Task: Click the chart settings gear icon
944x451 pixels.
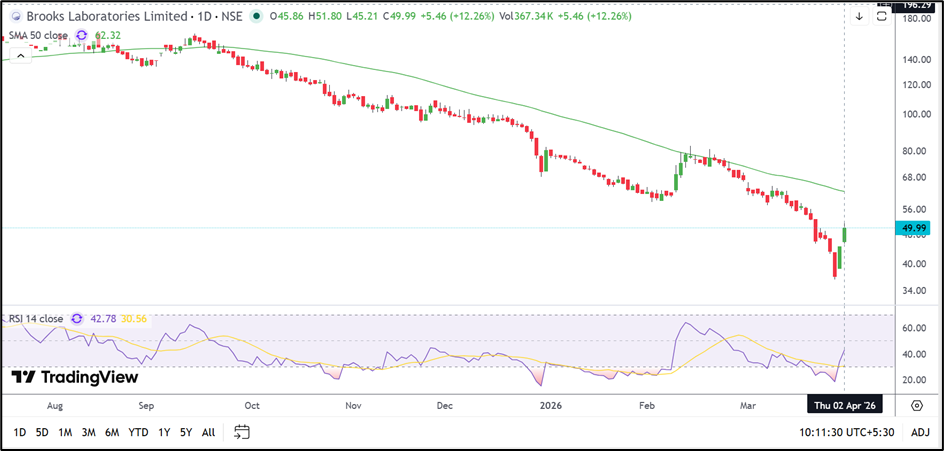Action: (917, 405)
